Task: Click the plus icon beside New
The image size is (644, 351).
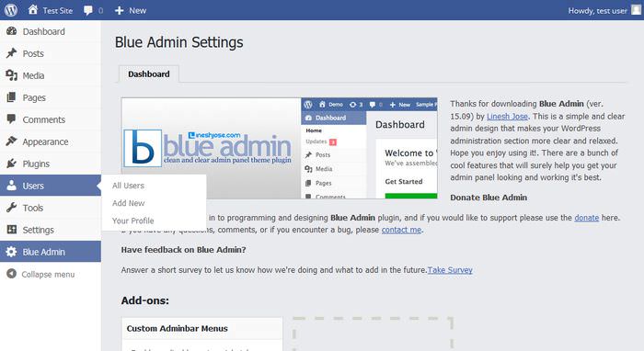Action: click(x=119, y=11)
